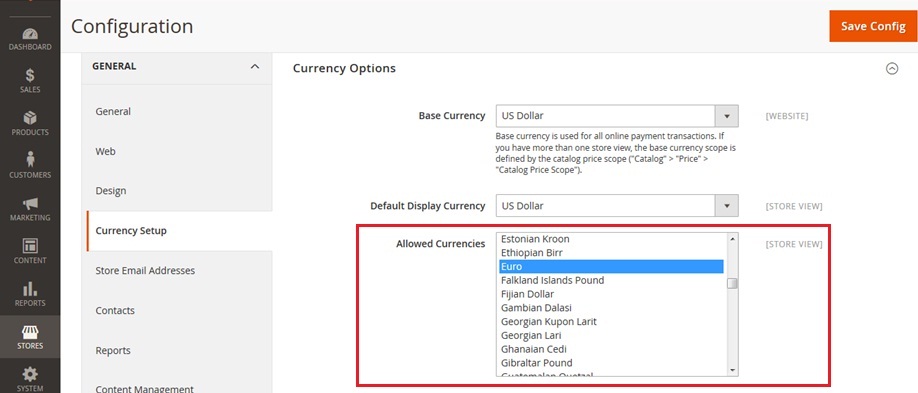Select the Currency Setup tab
Screen dimensions: 918x393
tap(131, 231)
